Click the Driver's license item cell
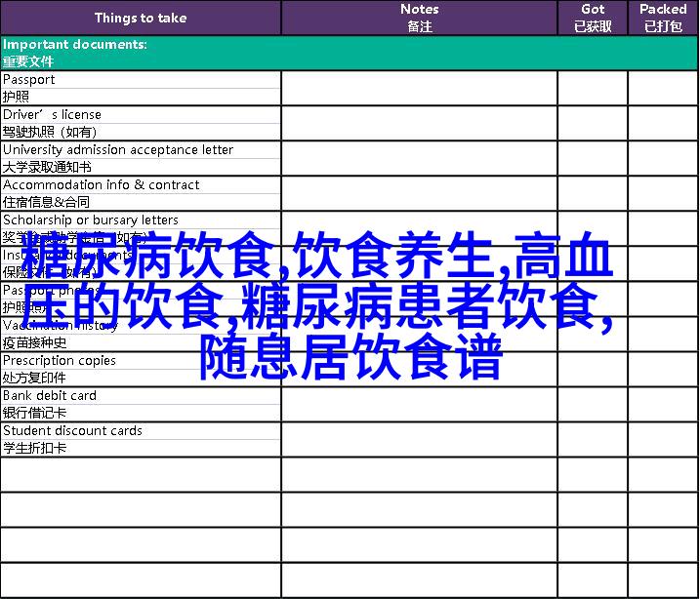The image size is (700, 599). (x=141, y=123)
